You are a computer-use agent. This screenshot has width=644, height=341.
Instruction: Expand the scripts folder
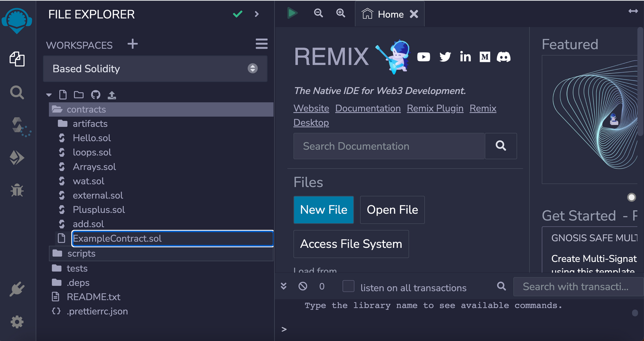click(161, 254)
